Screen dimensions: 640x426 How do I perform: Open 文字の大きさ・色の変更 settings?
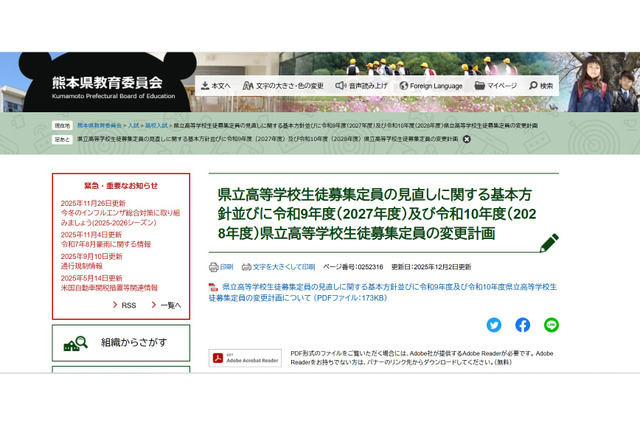(x=283, y=86)
